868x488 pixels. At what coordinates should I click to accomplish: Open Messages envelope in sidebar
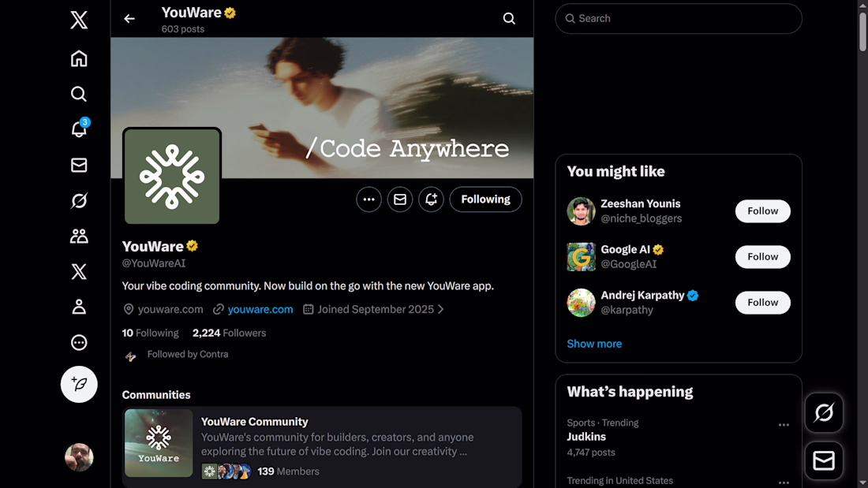[79, 165]
